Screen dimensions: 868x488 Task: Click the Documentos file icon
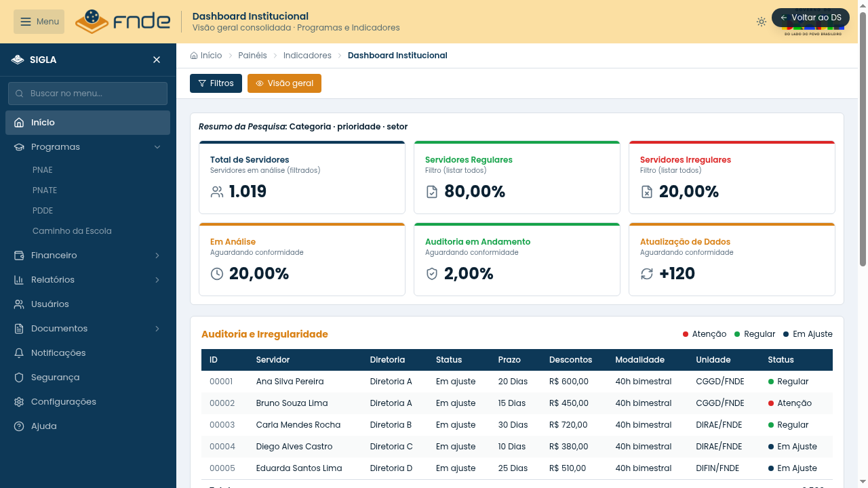19,329
